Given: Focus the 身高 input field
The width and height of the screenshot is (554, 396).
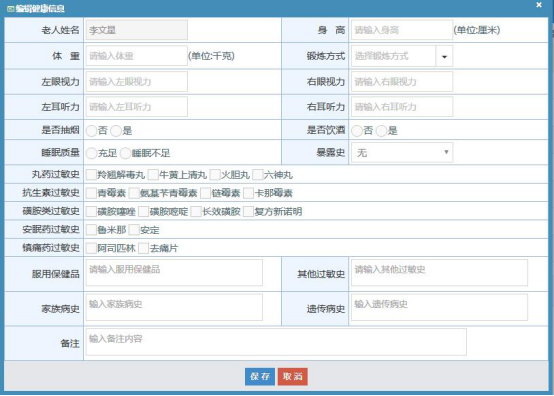Looking at the screenshot, I should 402,30.
